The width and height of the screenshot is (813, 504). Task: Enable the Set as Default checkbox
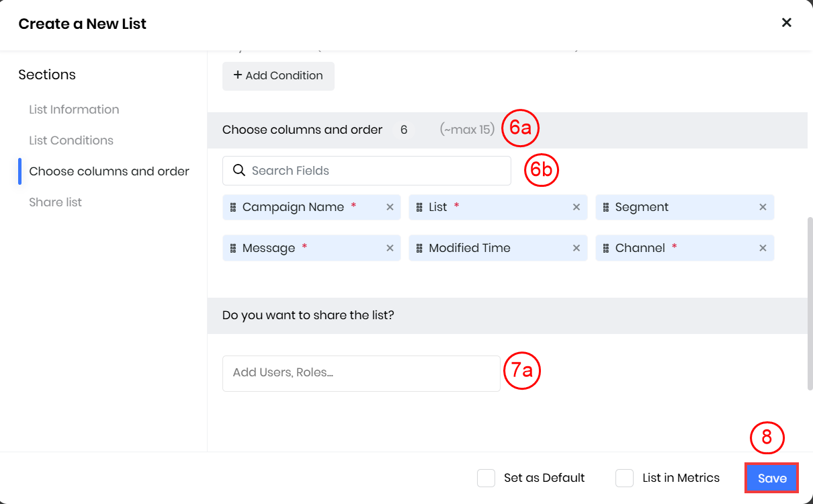[x=486, y=478]
